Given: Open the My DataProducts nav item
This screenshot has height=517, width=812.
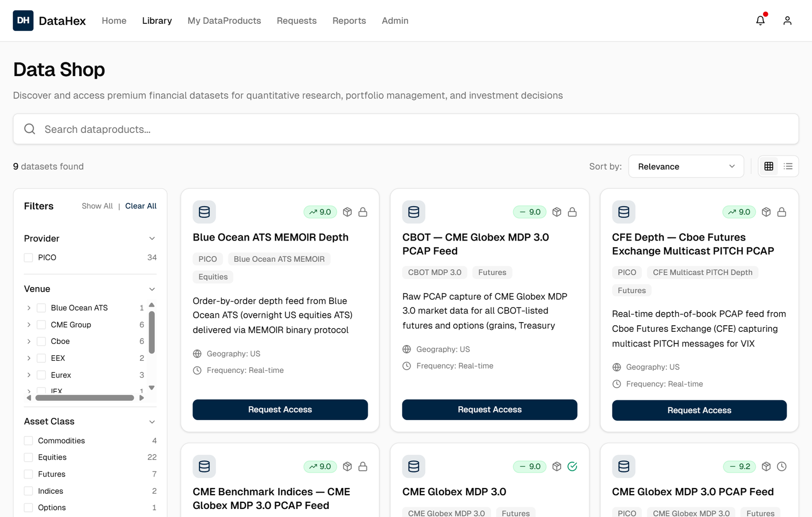Looking at the screenshot, I should (x=224, y=21).
